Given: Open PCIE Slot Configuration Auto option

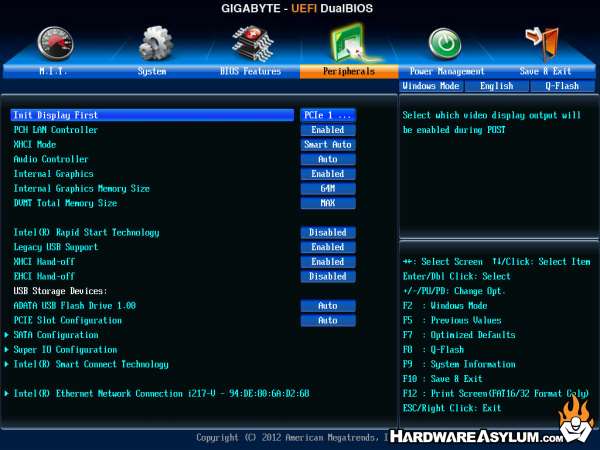Looking at the screenshot, I should coord(328,320).
